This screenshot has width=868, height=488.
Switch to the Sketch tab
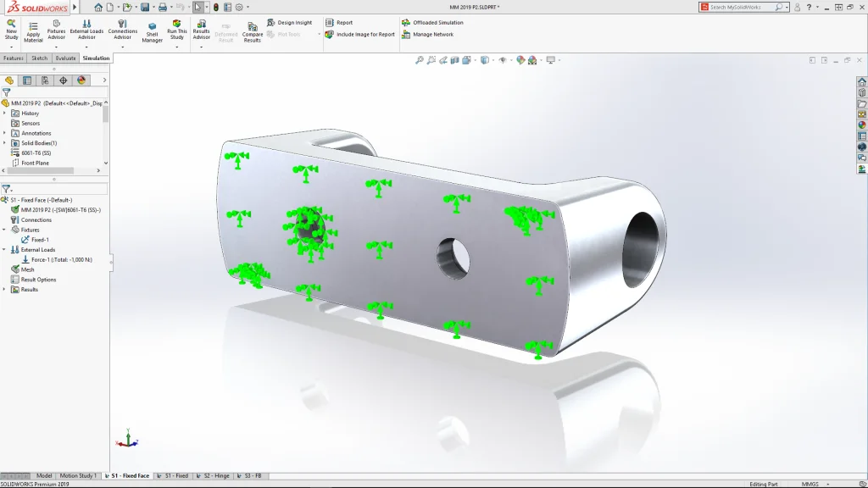(x=39, y=58)
